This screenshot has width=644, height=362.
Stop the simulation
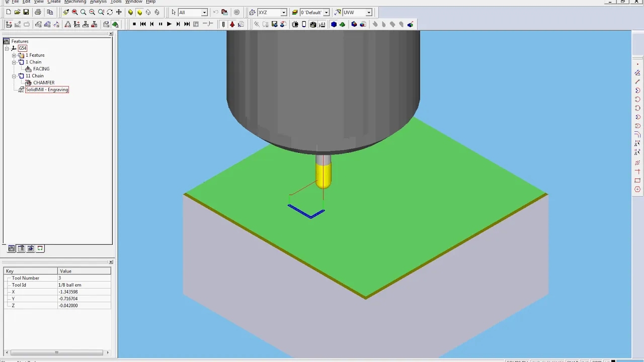(x=134, y=24)
